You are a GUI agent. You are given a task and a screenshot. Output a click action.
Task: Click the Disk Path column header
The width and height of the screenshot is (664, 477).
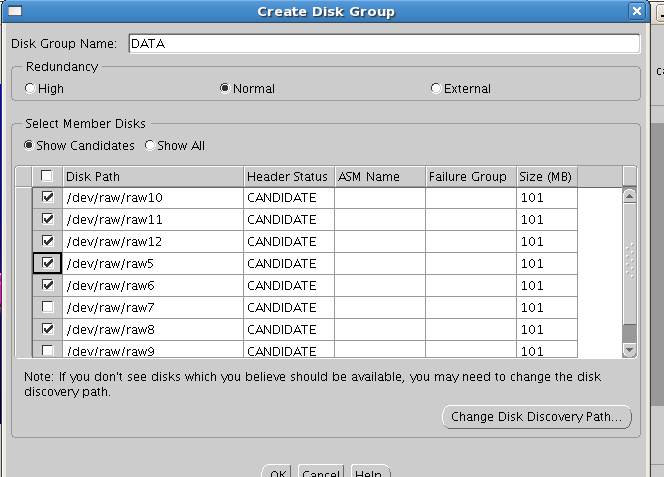[153, 176]
